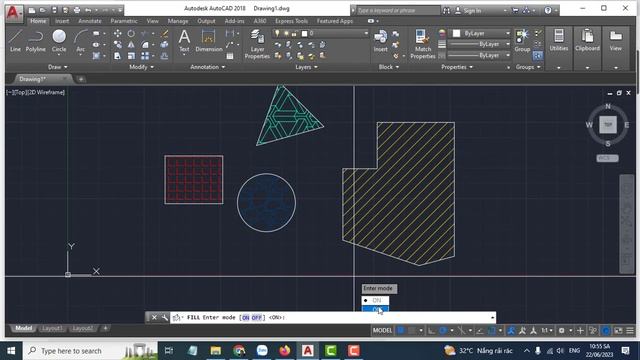The height and width of the screenshot is (360, 640).
Task: Click the Copy tool in Modify panel
Action: (x=118, y=44)
